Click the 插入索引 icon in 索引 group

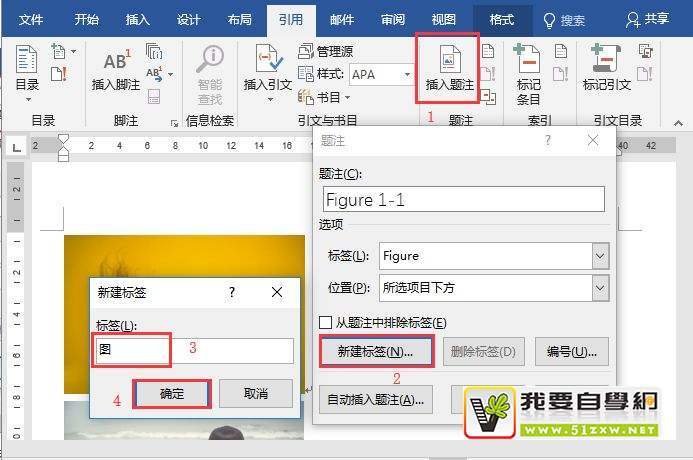point(561,51)
